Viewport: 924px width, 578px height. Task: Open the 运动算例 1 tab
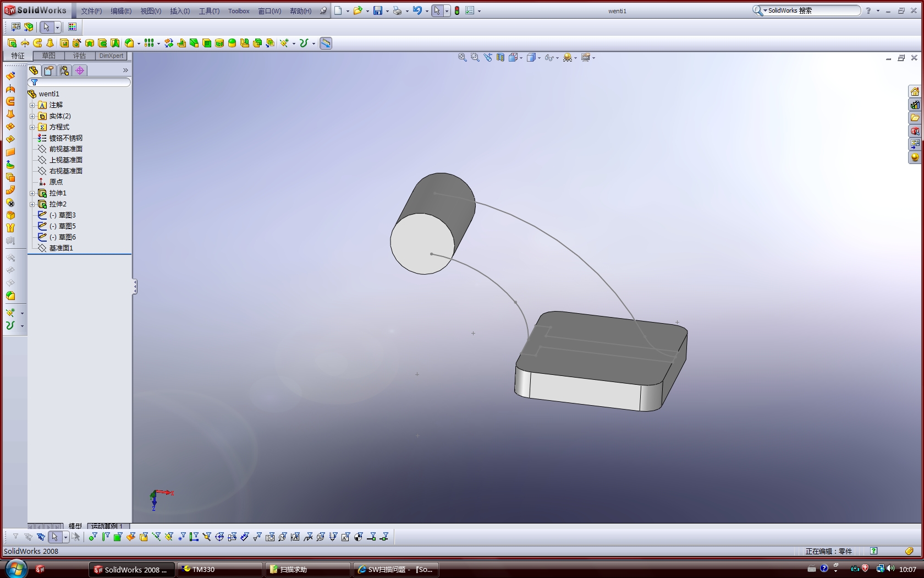click(108, 526)
